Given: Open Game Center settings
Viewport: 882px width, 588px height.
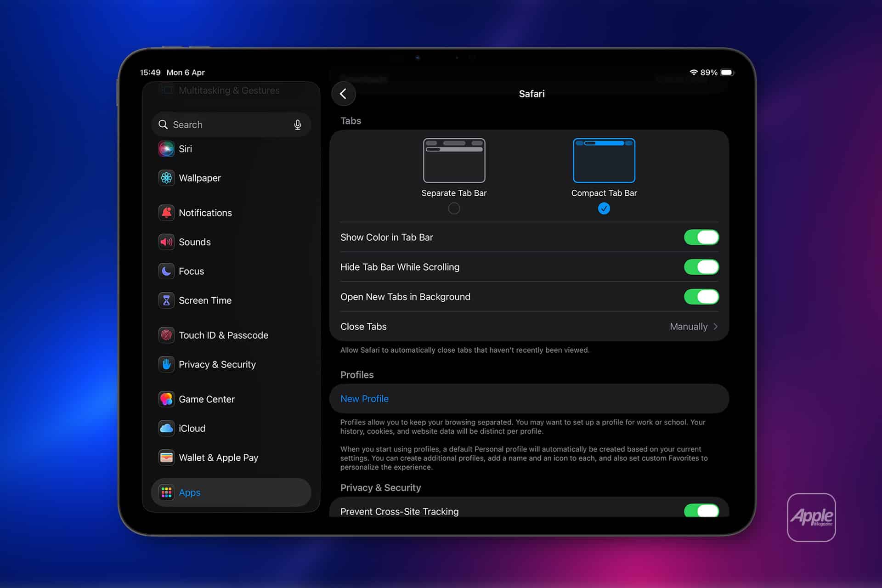Looking at the screenshot, I should 231,399.
